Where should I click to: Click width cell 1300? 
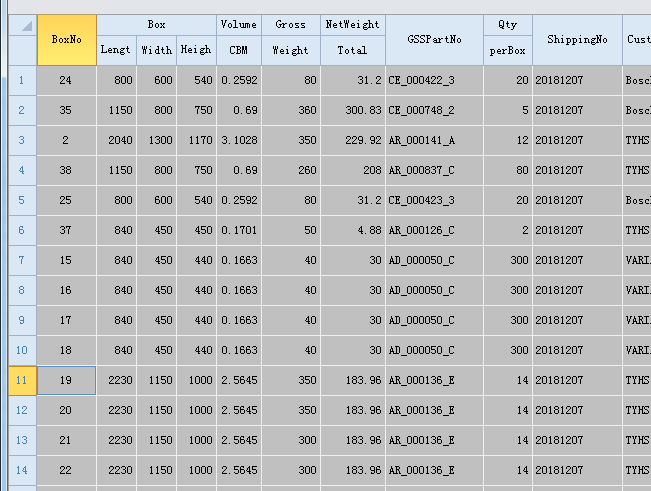point(157,140)
